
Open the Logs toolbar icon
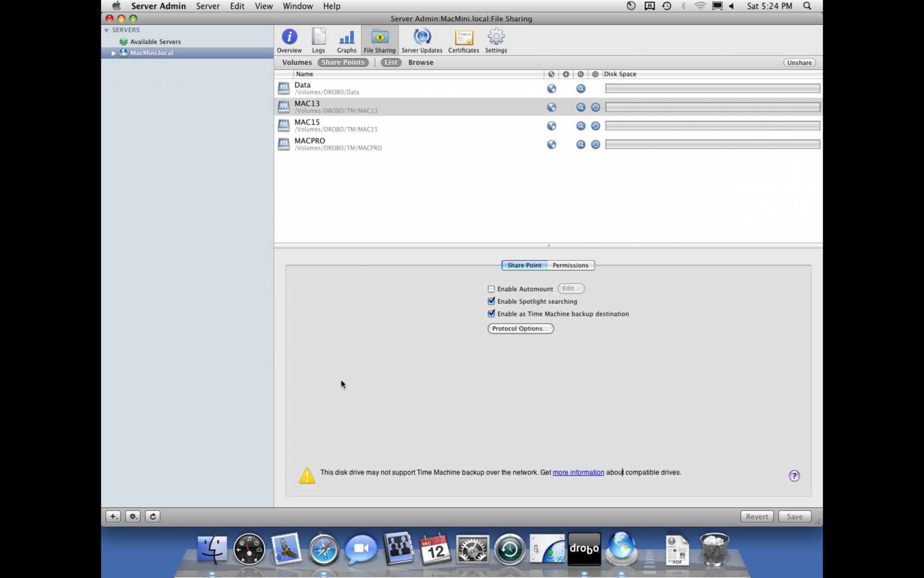tap(318, 40)
